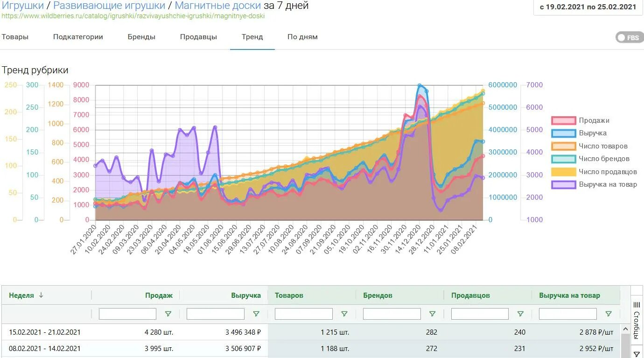Switch to the Бренды tab
Viewport: 644px width, 358px height.
(x=141, y=37)
